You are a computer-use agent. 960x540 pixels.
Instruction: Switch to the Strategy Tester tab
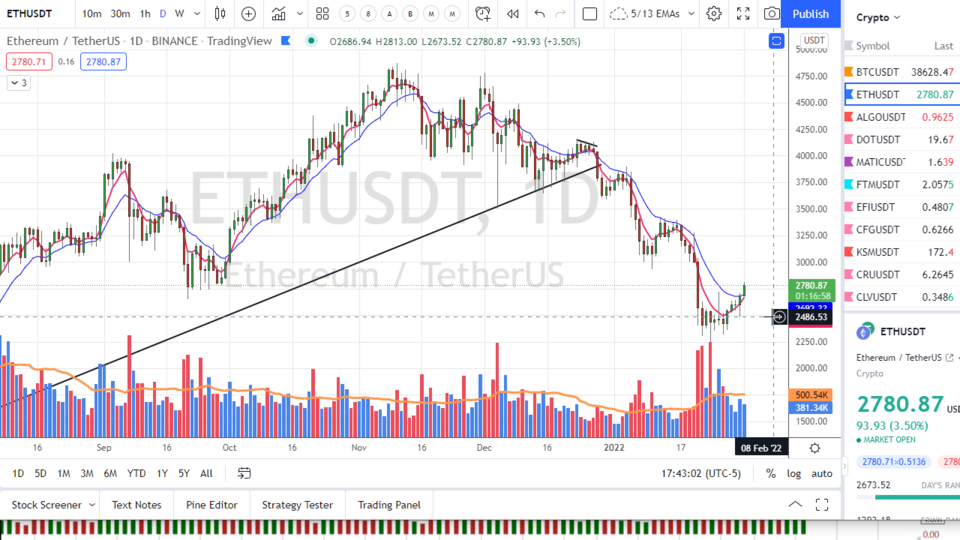[x=297, y=505]
